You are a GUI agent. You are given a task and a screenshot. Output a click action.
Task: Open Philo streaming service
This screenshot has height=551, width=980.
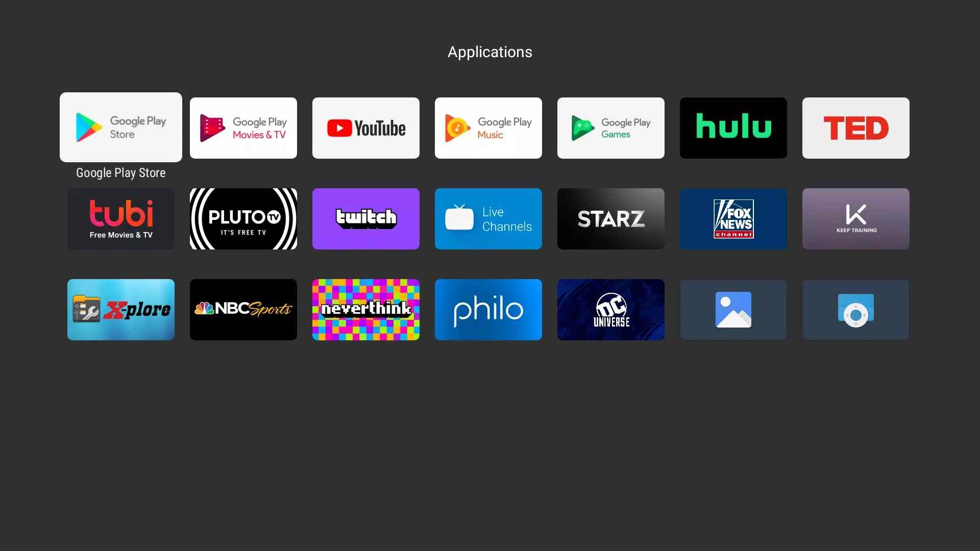click(x=488, y=310)
